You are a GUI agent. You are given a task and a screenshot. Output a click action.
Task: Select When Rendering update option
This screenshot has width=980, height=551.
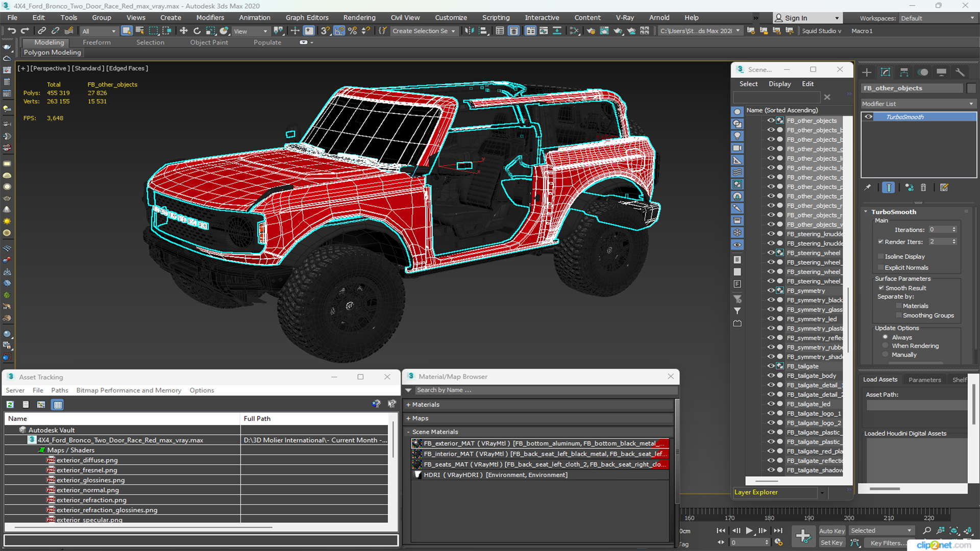886,346
